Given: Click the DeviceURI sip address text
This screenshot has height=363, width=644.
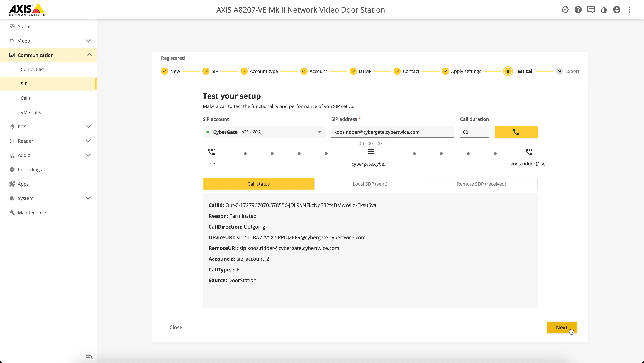Looking at the screenshot, I should pyautogui.click(x=301, y=237).
